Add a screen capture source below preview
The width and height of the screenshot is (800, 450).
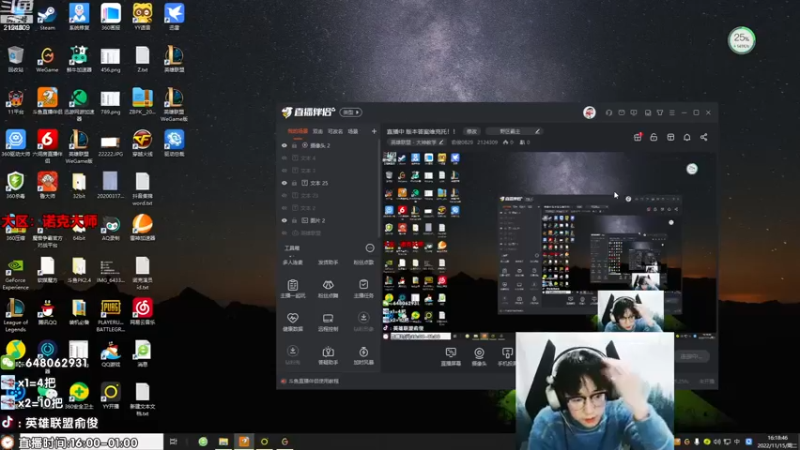coord(451,357)
